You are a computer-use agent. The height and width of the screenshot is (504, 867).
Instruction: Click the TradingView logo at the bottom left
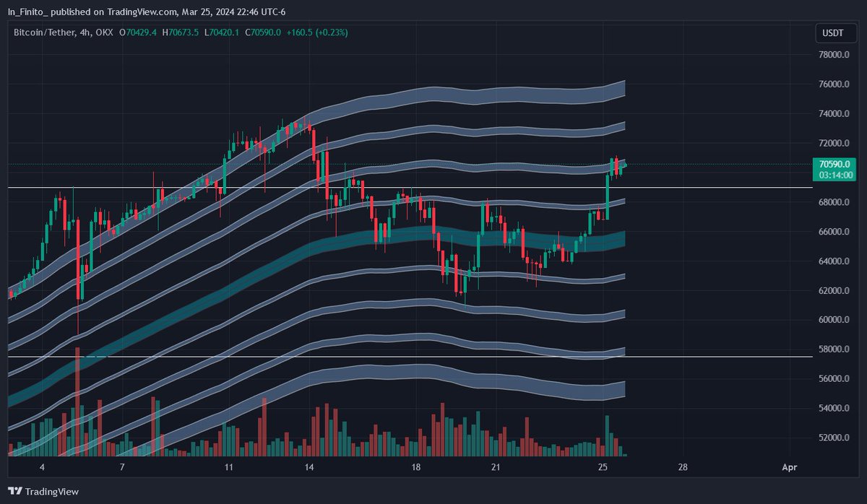click(44, 491)
